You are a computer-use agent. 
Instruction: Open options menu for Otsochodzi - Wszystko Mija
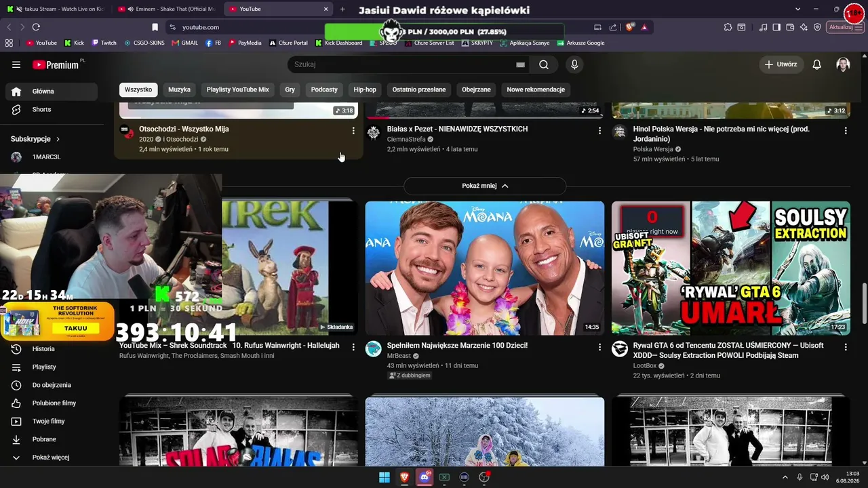(353, 130)
